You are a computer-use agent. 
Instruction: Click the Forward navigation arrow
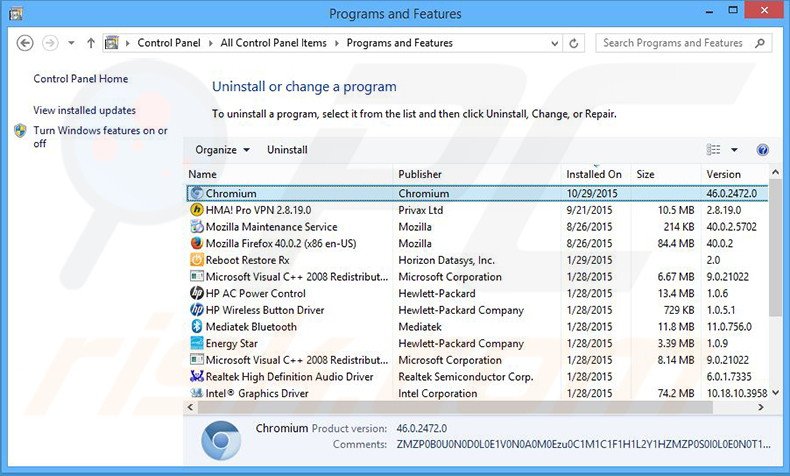(50, 43)
